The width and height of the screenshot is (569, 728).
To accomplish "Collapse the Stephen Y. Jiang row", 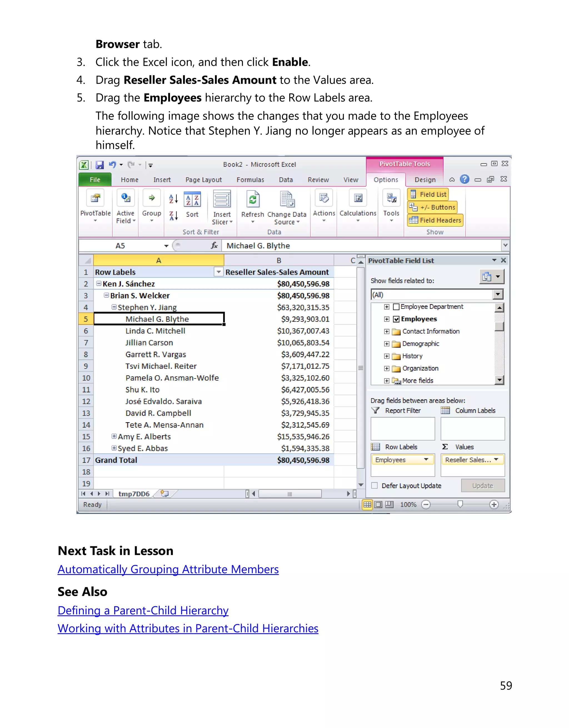I will (114, 307).
